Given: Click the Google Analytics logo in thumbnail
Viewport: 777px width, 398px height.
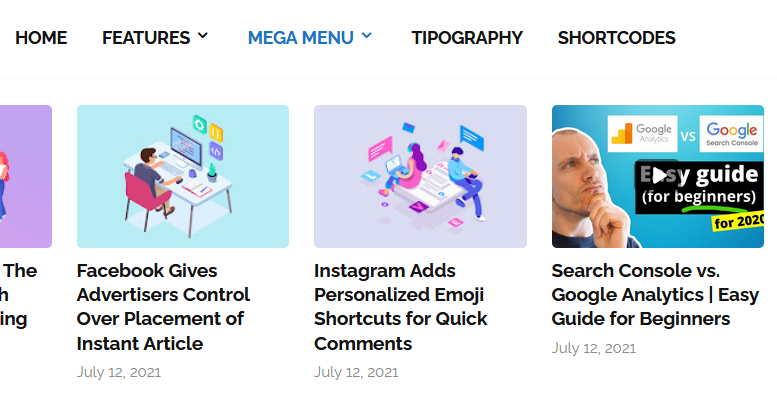Looking at the screenshot, I should pyautogui.click(x=642, y=133).
